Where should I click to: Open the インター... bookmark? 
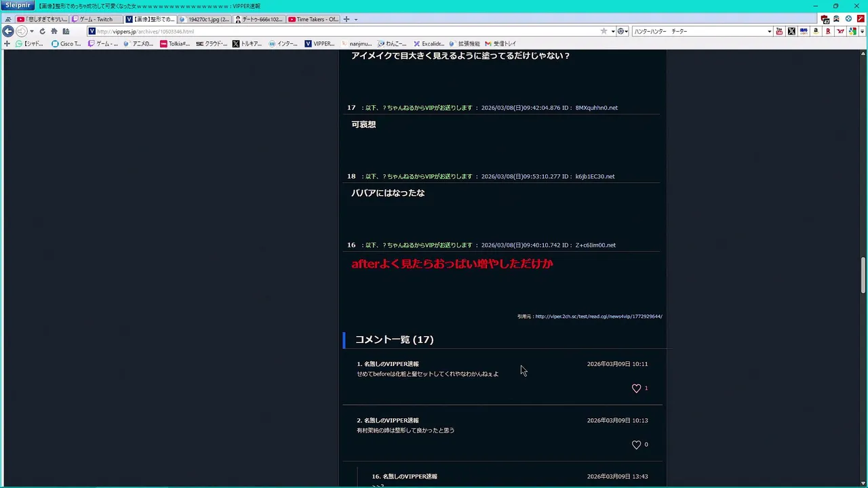point(283,43)
